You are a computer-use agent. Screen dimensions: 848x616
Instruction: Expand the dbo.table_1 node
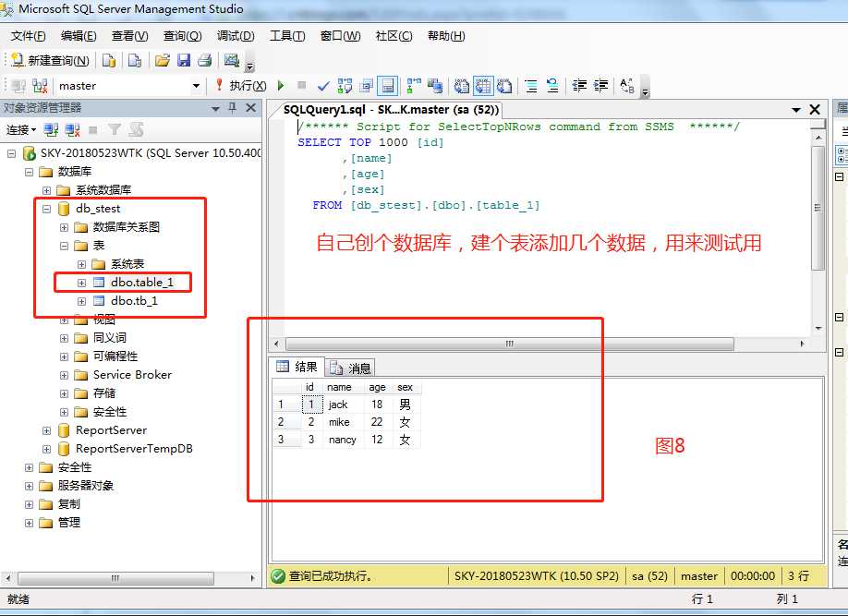pos(81,283)
